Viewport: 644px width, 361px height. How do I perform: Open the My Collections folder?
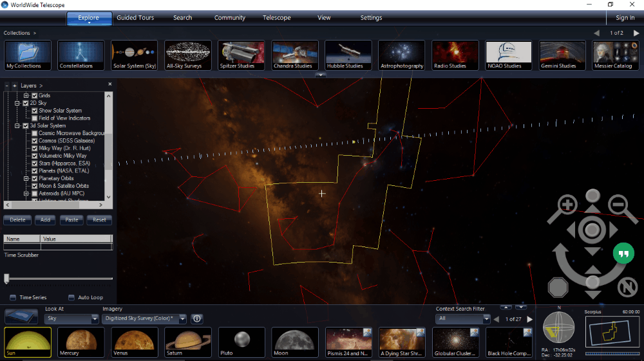tap(28, 55)
